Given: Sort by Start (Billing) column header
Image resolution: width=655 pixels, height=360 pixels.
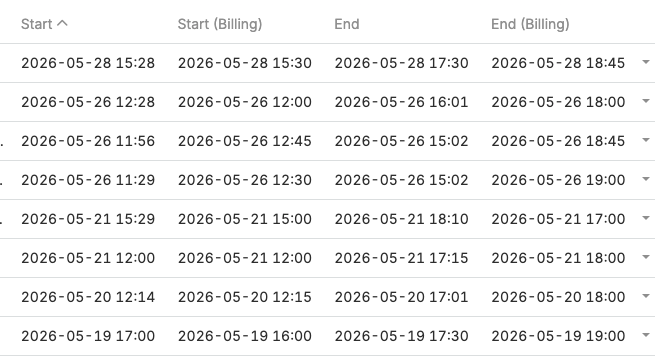Looking at the screenshot, I should (x=220, y=24).
